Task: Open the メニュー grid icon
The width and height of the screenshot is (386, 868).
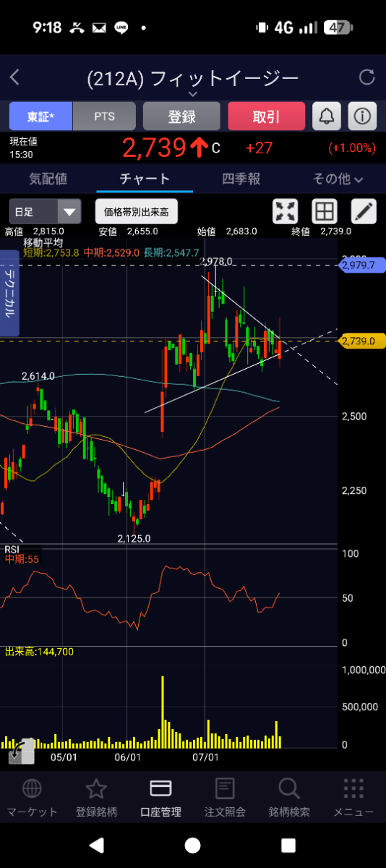Action: click(353, 788)
